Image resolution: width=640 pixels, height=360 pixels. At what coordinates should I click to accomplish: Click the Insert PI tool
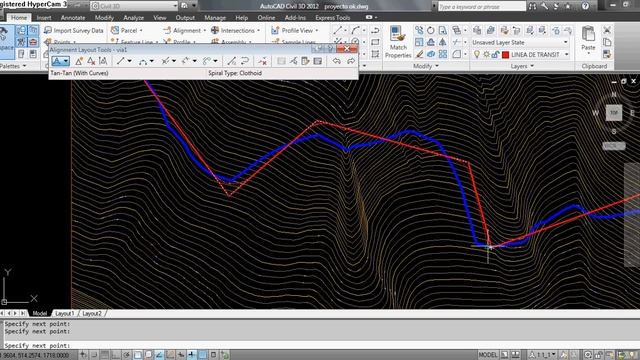79,61
